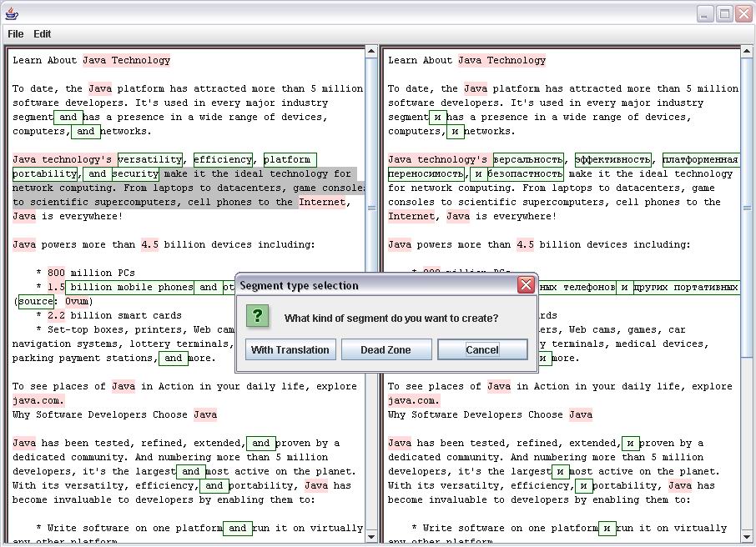The image size is (756, 547).
Task: Close the main application window
Action: pos(743,14)
